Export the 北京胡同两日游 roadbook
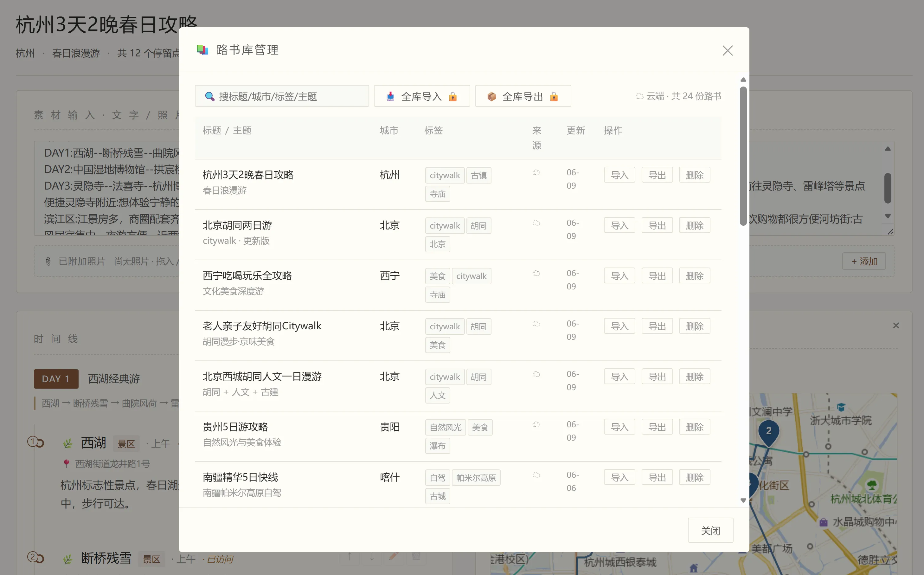This screenshot has width=924, height=575. pos(657,225)
